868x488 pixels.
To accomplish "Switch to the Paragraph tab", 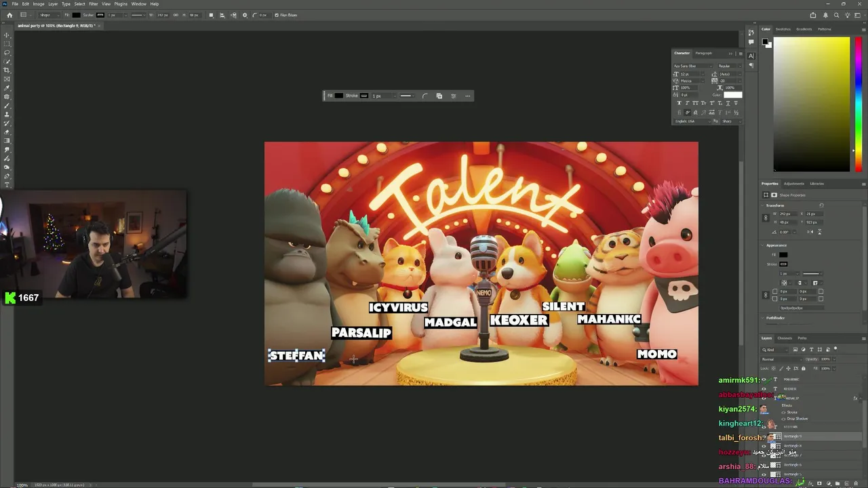I will tap(704, 53).
